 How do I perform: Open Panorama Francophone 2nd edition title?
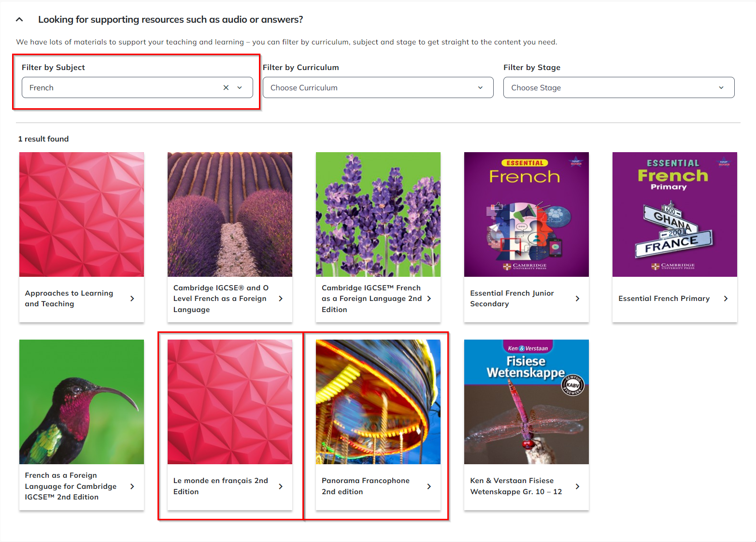coord(366,486)
